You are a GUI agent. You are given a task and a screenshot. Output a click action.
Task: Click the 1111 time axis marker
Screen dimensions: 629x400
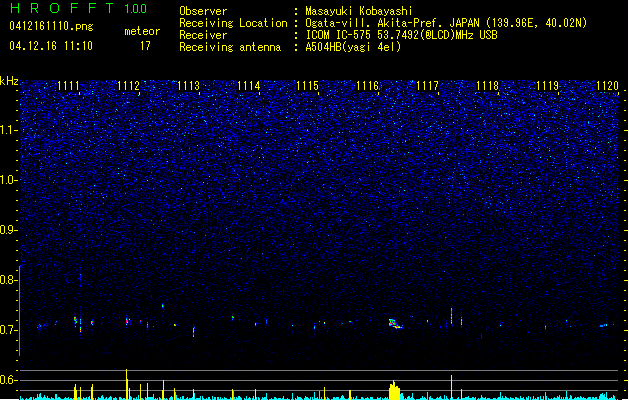pos(68,86)
